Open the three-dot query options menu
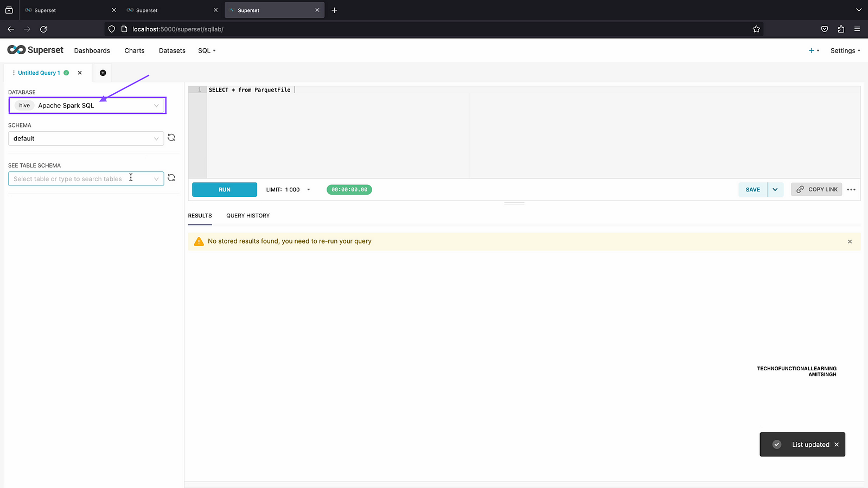 851,190
